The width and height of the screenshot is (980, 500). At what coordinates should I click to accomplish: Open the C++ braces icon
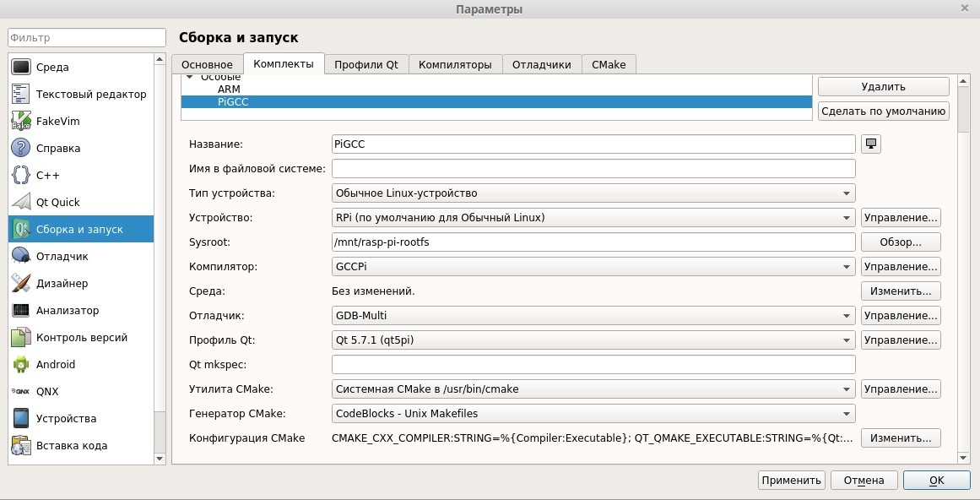[21, 176]
